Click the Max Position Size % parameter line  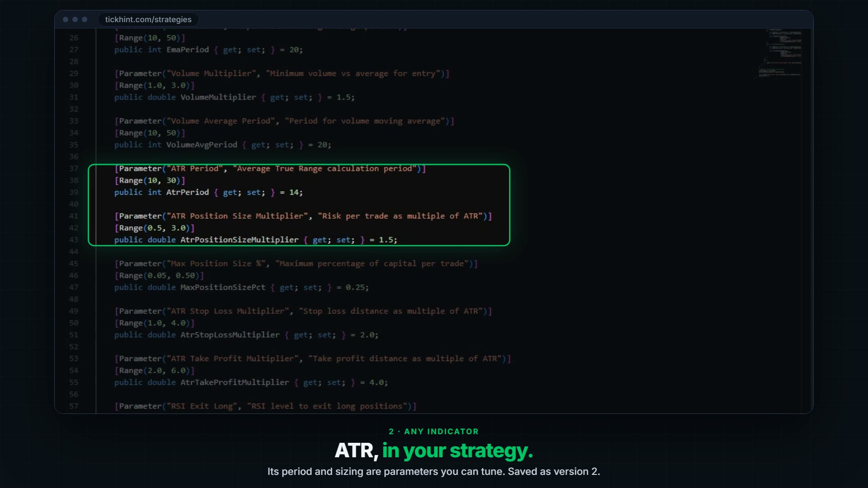point(296,263)
